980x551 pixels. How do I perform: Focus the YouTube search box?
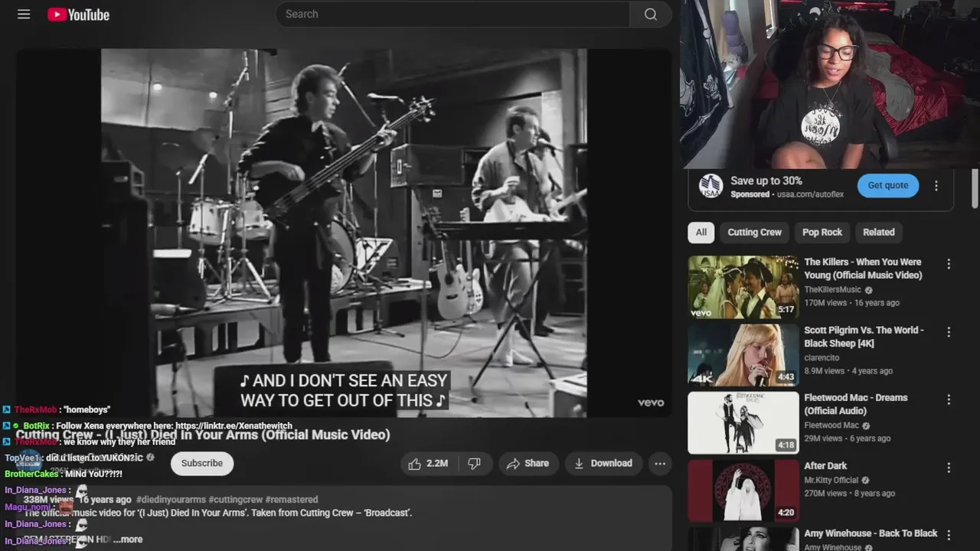(452, 15)
